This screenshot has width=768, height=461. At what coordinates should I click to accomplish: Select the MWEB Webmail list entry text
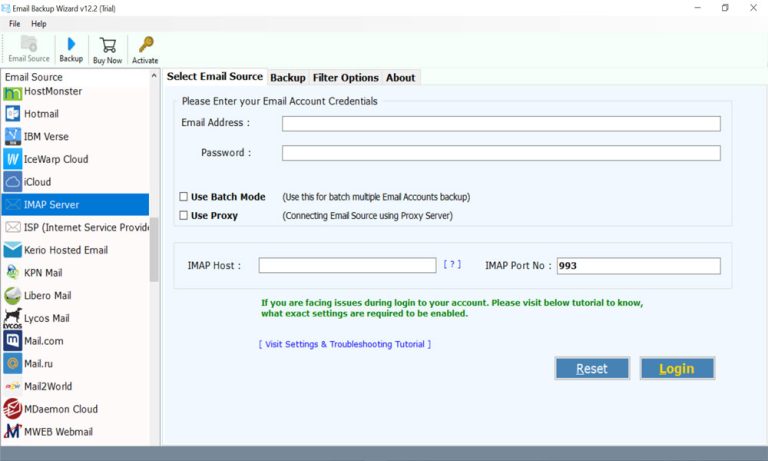coord(58,432)
